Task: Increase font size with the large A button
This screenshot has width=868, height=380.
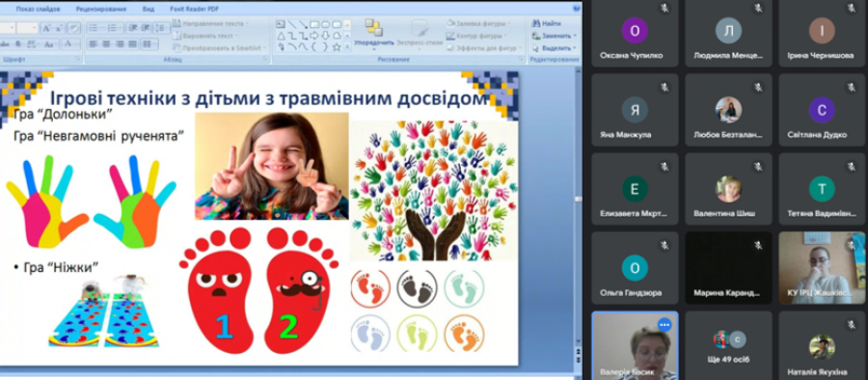Action: 46,28
